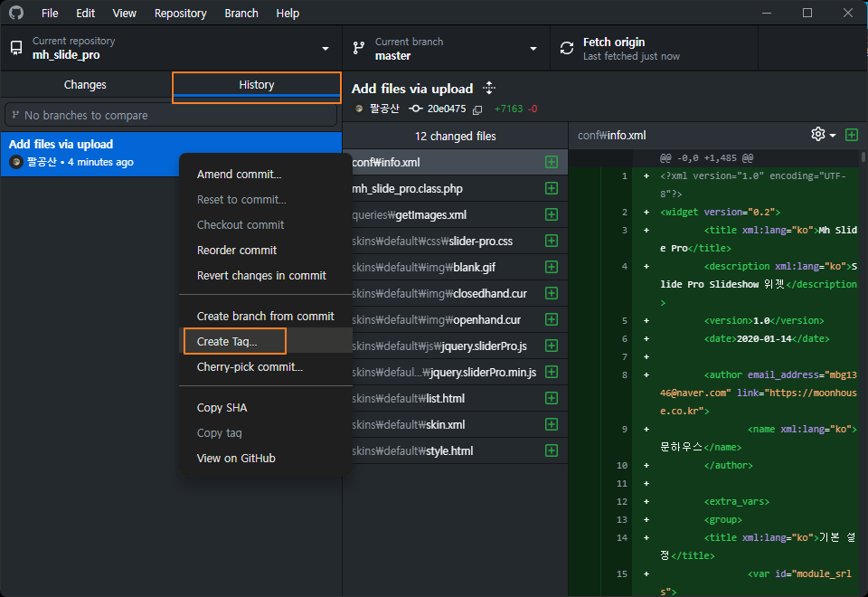Click added status icon for getImages.xml
Viewport: 868px width, 597px height.
[x=552, y=214]
